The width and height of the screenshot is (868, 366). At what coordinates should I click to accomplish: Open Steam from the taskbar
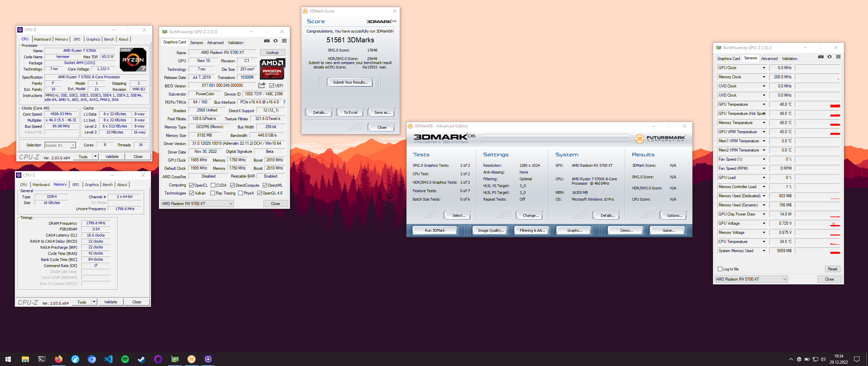coord(141,359)
